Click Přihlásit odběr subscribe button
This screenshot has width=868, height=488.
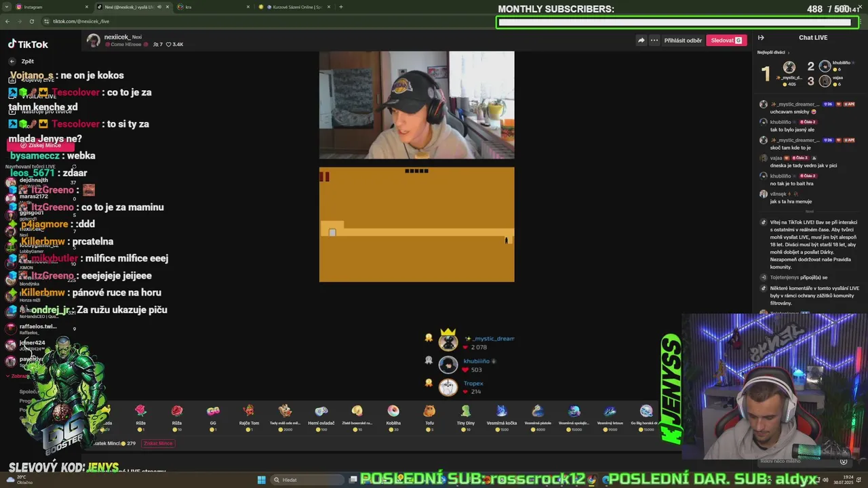click(x=683, y=40)
